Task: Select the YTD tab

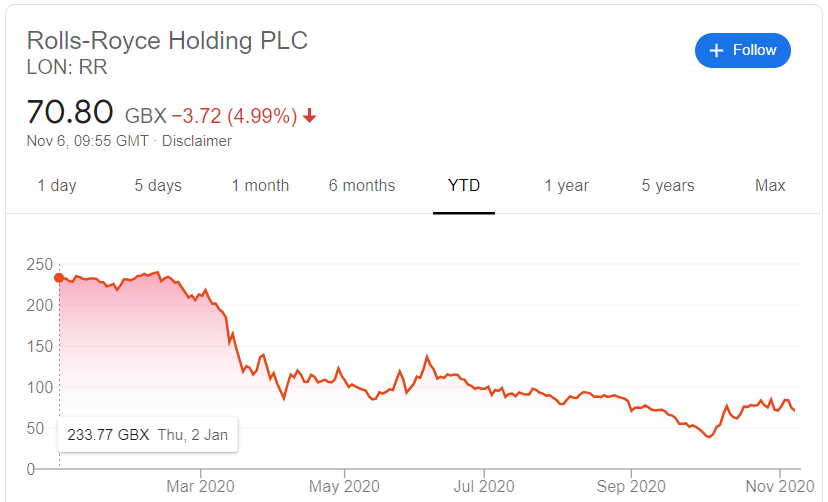Action: pyautogui.click(x=464, y=186)
